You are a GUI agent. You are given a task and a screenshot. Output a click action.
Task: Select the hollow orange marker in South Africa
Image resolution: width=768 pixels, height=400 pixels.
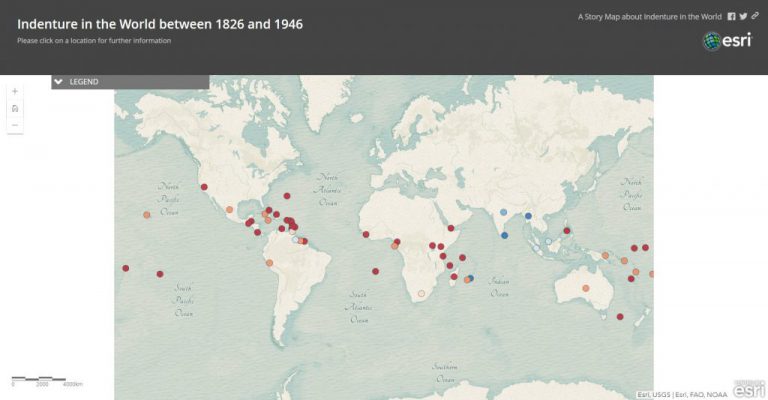click(x=421, y=294)
